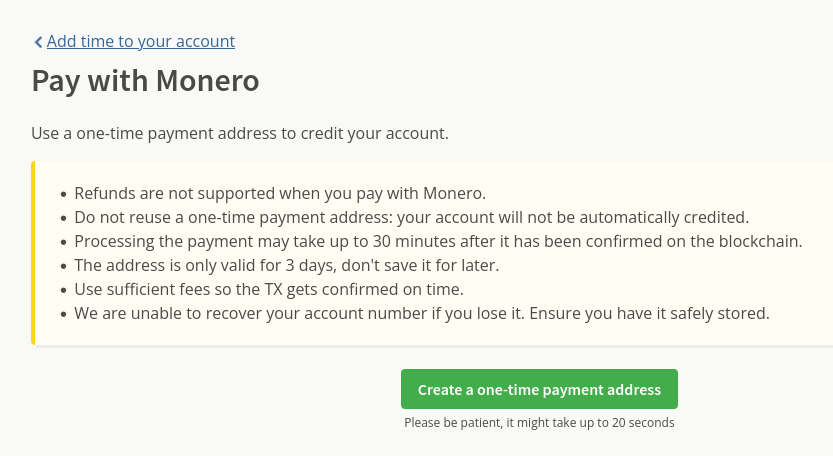Click the 'Pay with Monero' heading
833x456 pixels.
[x=146, y=81]
